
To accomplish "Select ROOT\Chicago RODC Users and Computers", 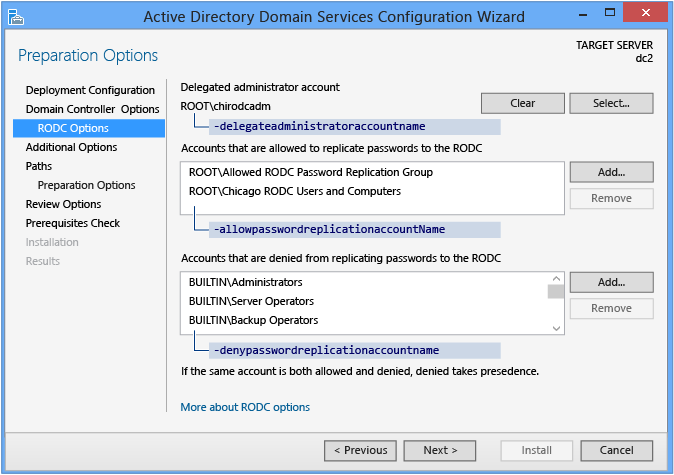I will (295, 191).
